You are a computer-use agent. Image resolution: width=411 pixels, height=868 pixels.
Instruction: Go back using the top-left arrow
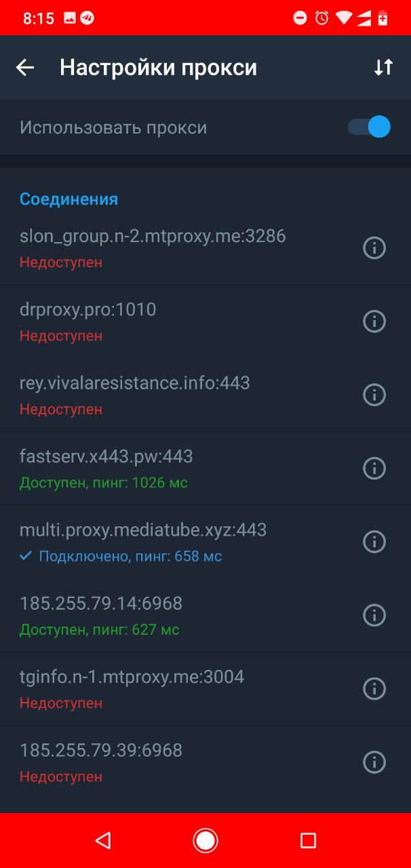point(25,67)
